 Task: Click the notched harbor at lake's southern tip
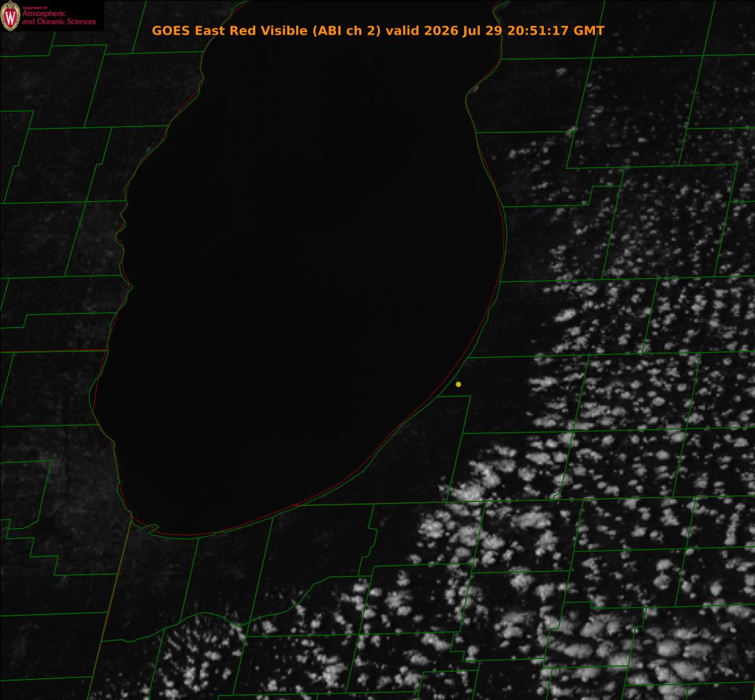click(x=152, y=529)
